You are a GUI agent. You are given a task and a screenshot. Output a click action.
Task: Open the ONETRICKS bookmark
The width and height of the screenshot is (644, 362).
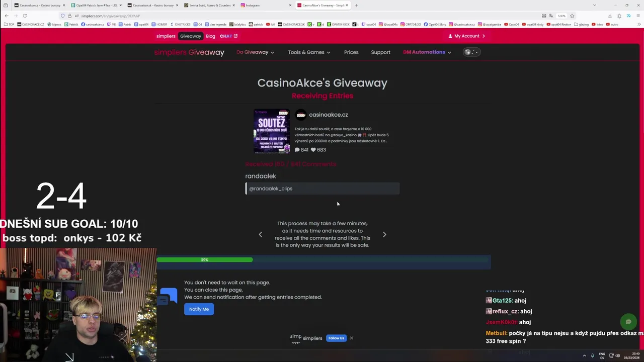[x=181, y=24]
